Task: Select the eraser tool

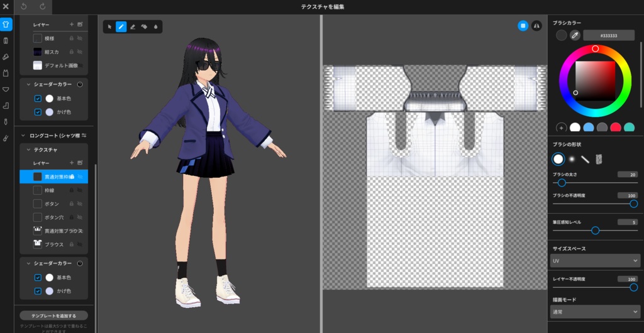Action: point(133,26)
